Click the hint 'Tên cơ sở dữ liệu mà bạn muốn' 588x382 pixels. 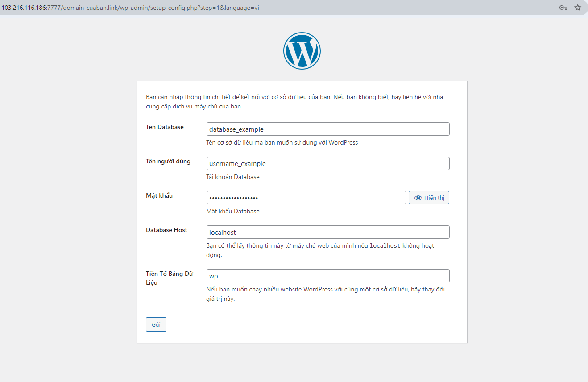tap(282, 142)
